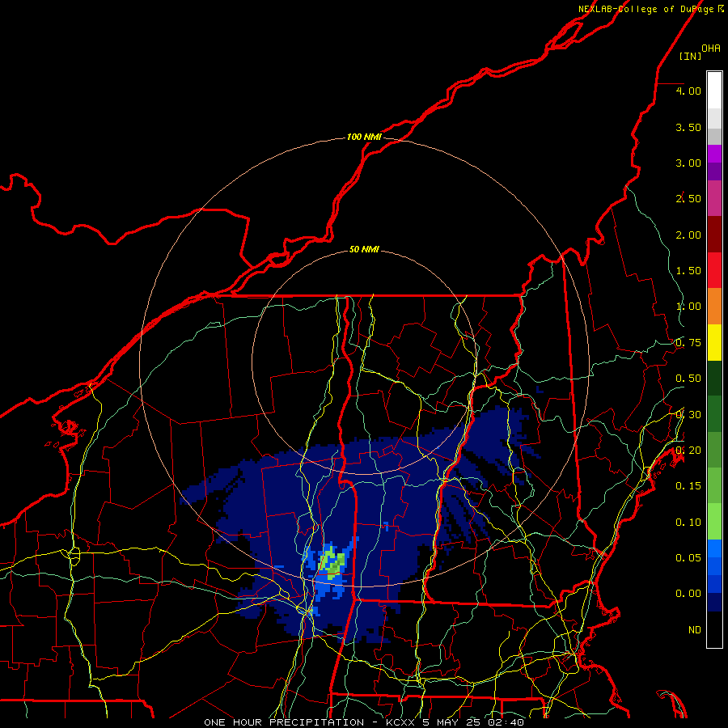Select the dark red swatch in the legend
This screenshot has height=728, width=728.
(714, 235)
